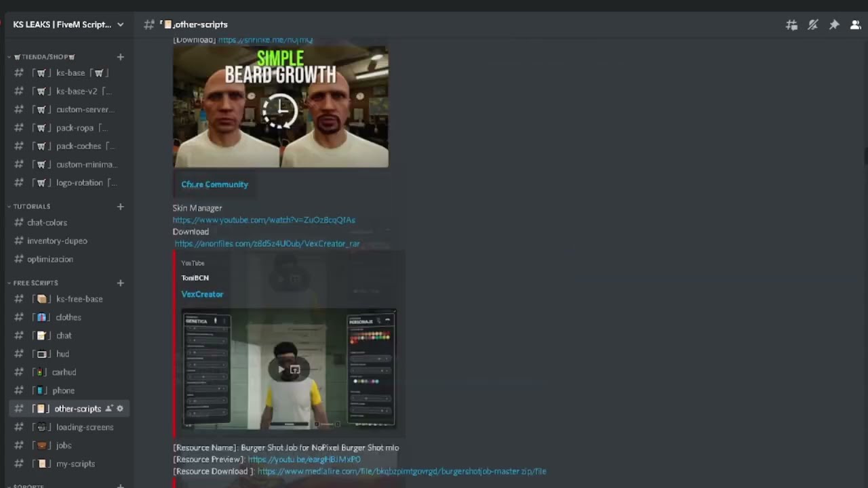
Task: Open the VexCreator embed title link
Action: point(202,294)
